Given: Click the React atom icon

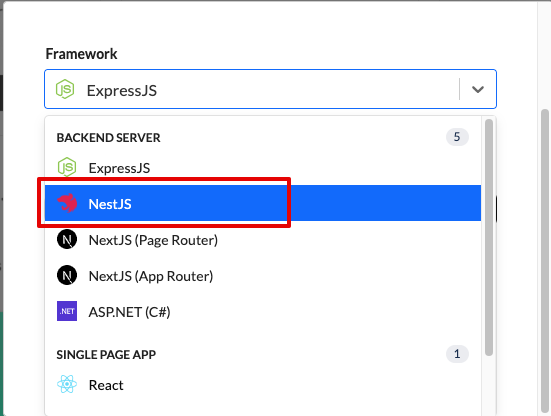Looking at the screenshot, I should (x=67, y=384).
